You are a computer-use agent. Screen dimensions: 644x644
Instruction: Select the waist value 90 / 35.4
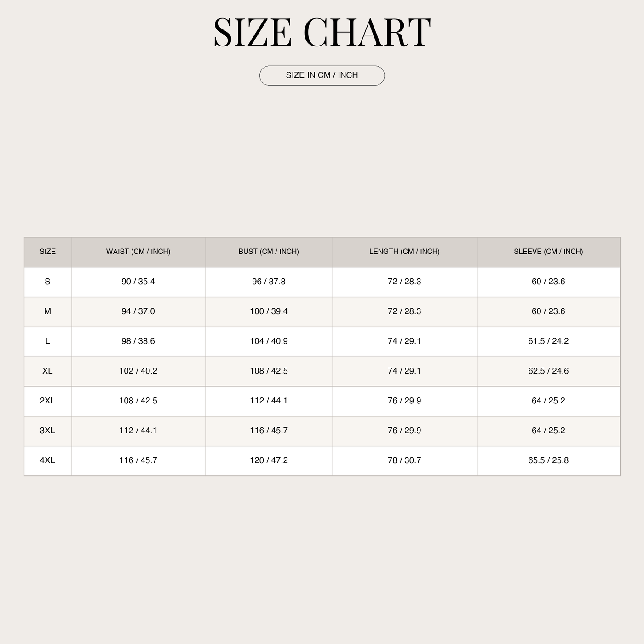[138, 282]
